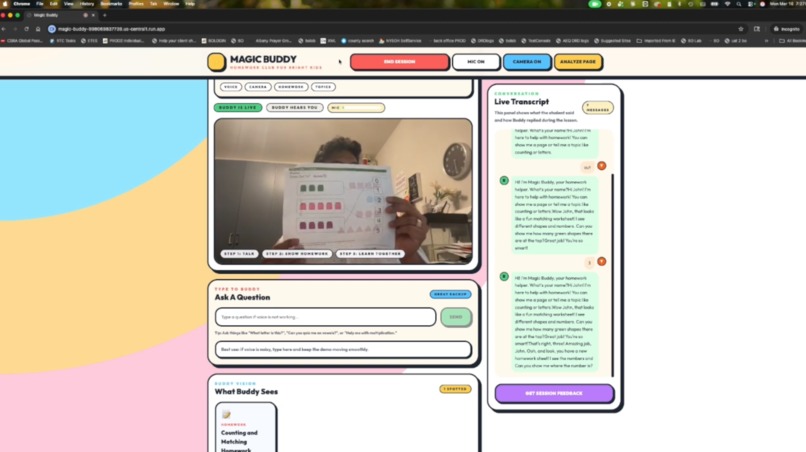Click the Analyze Page button
This screenshot has width=806, height=452.
click(x=578, y=62)
